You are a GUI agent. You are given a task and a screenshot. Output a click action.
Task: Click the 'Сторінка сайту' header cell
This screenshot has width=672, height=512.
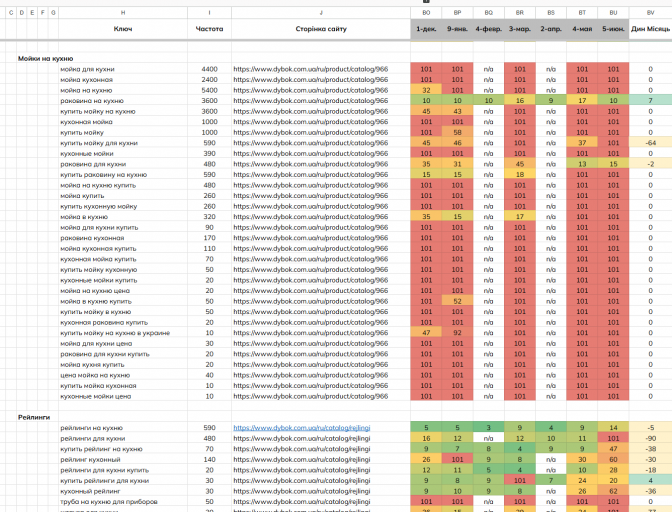click(321, 29)
